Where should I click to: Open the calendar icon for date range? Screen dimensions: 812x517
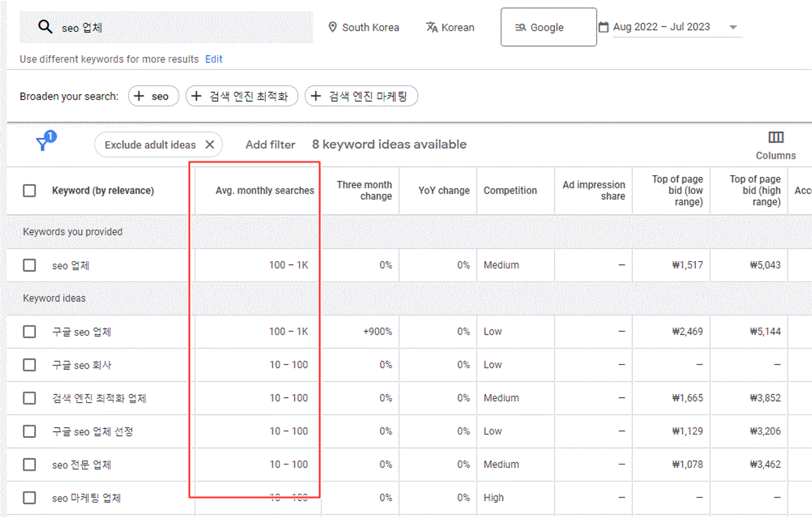pyautogui.click(x=603, y=27)
